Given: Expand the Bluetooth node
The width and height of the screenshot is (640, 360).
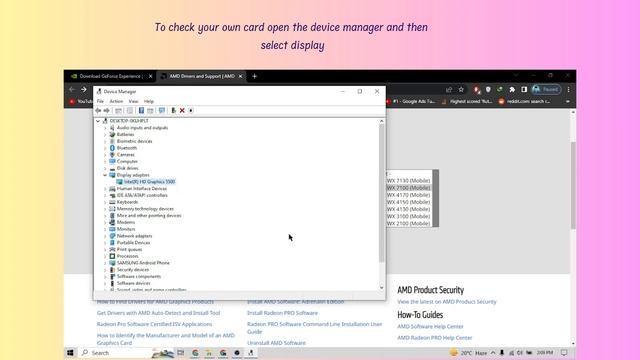Looking at the screenshot, I should point(105,148).
